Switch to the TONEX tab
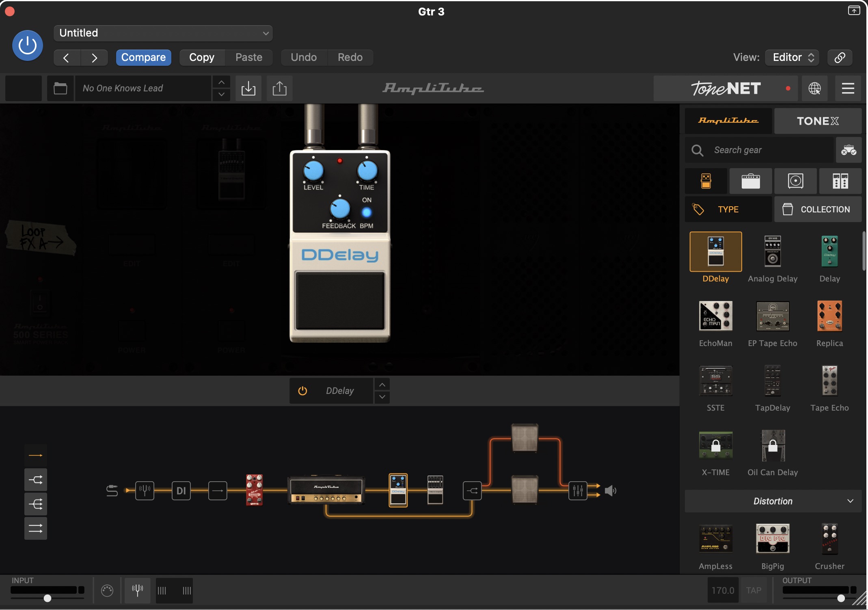The width and height of the screenshot is (868, 610). coord(817,121)
